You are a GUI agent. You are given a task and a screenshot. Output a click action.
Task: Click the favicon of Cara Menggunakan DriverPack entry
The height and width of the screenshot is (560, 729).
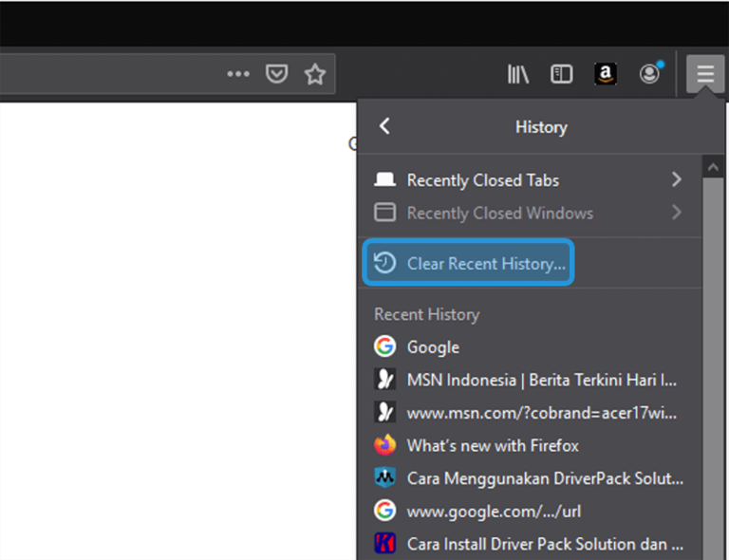(385, 477)
